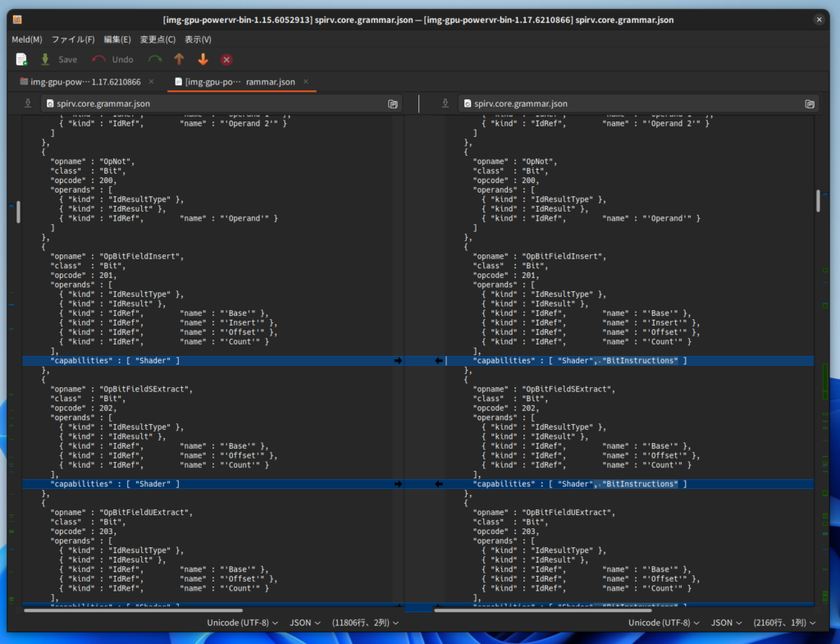Click the right pane save-file arrow icon
The width and height of the screenshot is (840, 644).
(445, 103)
